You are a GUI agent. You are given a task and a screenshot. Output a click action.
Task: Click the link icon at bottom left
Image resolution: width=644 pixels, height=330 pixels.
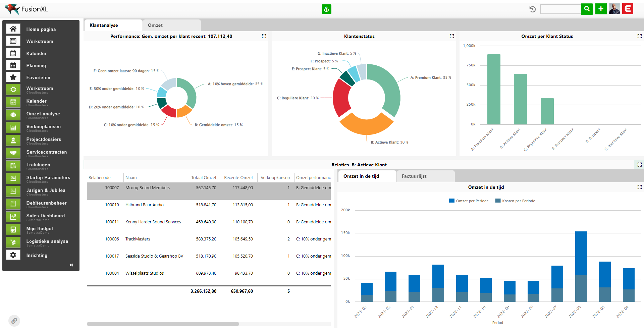pyautogui.click(x=14, y=321)
